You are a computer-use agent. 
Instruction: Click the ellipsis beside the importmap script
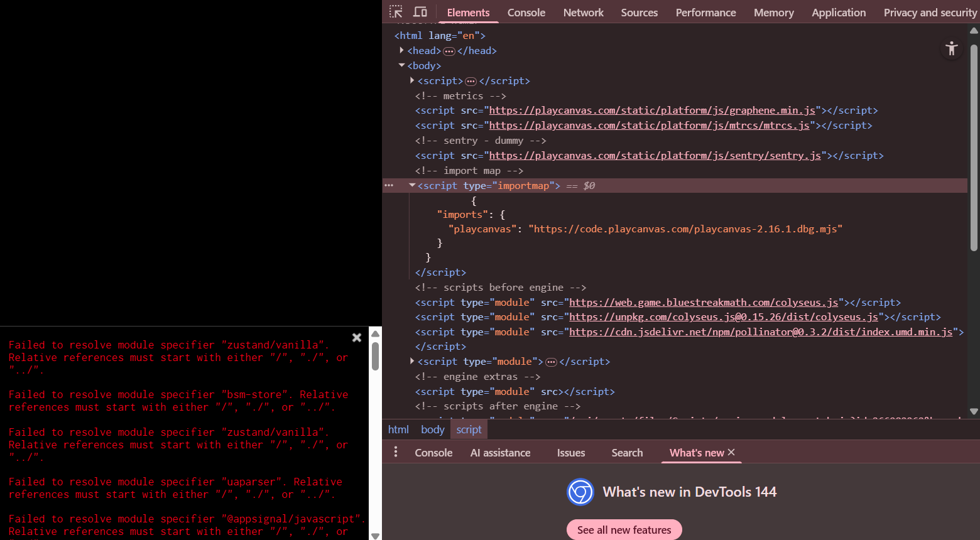click(x=389, y=186)
